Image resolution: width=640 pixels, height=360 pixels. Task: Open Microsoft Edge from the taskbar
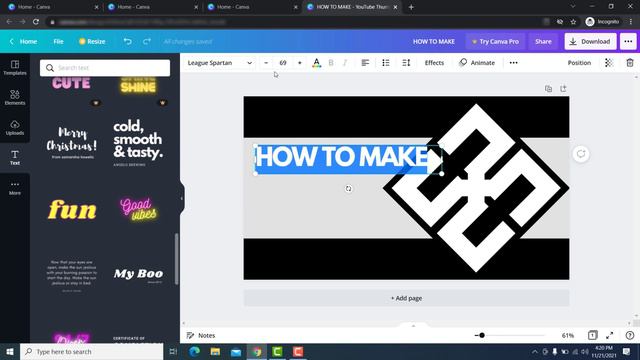pyautogui.click(x=194, y=351)
